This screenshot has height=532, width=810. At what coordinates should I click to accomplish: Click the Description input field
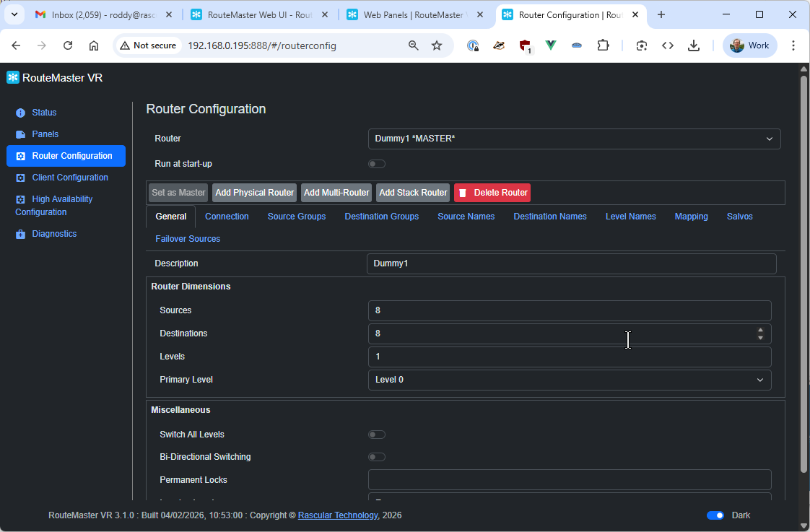click(x=571, y=263)
